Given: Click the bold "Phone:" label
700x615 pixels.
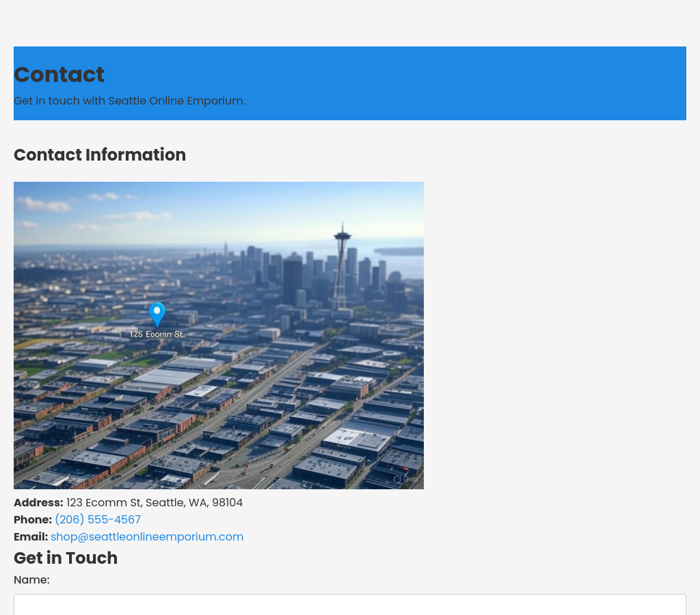Looking at the screenshot, I should point(33,520).
